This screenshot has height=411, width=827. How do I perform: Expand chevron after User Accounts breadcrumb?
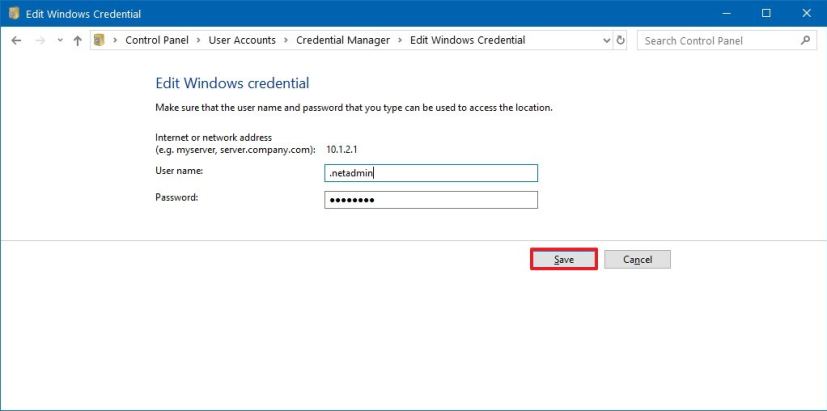click(286, 41)
